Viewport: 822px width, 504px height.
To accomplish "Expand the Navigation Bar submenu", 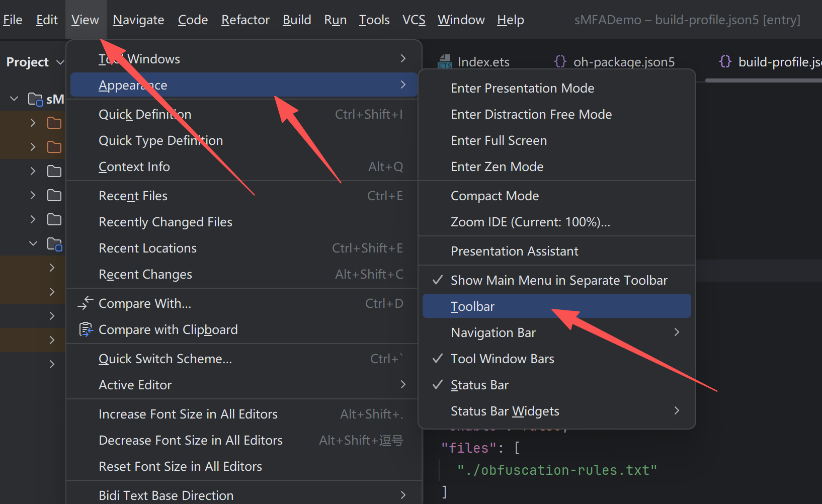I will 557,332.
